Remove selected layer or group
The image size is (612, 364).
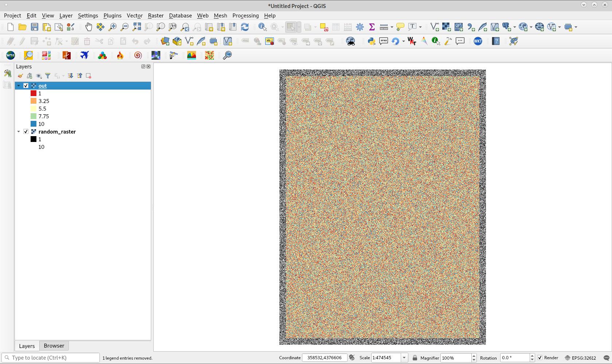click(89, 76)
